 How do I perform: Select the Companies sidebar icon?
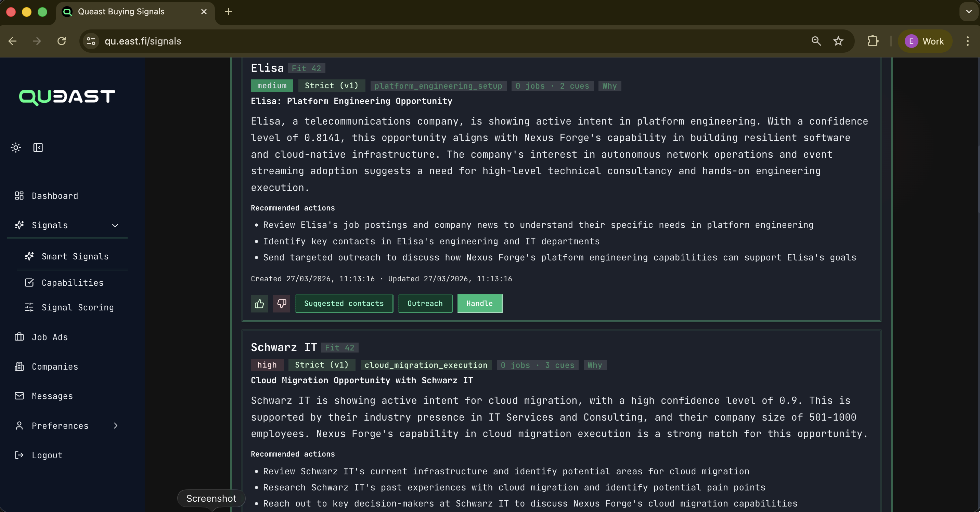[20, 366]
